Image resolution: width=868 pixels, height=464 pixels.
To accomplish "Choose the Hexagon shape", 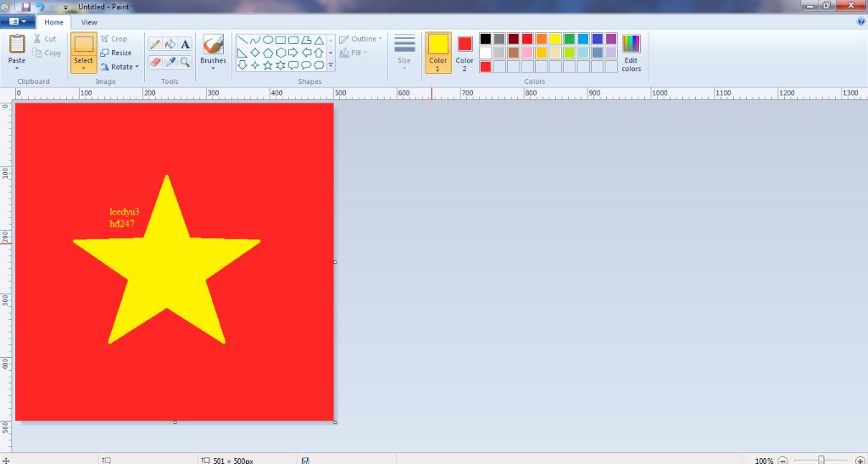I will 281,53.
